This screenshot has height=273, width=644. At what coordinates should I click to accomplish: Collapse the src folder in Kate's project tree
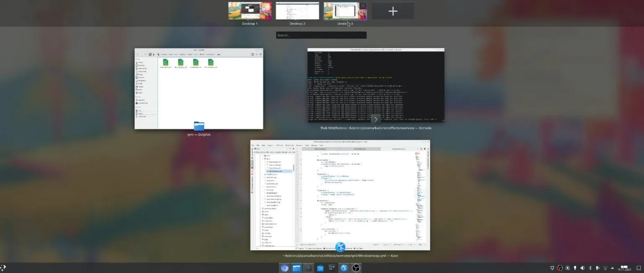[262, 156]
